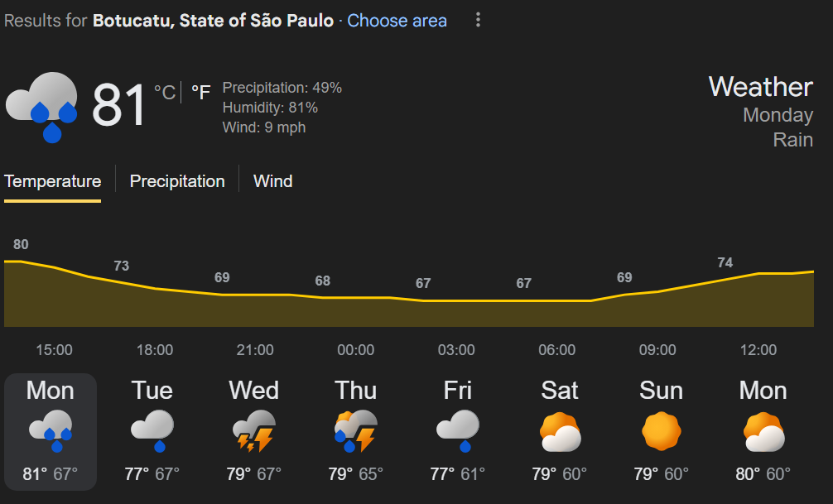The width and height of the screenshot is (833, 504).
Task: Click the 80 degree point on graph
Action: click(x=21, y=245)
